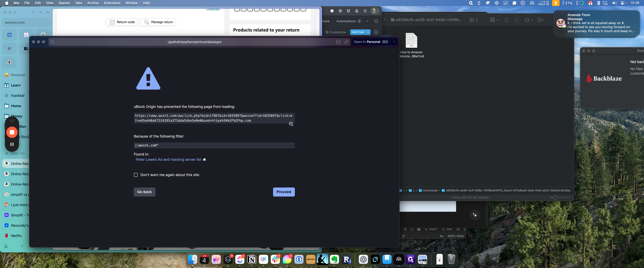Expand the Automations dropdown chevron in ClickUp

tap(367, 21)
